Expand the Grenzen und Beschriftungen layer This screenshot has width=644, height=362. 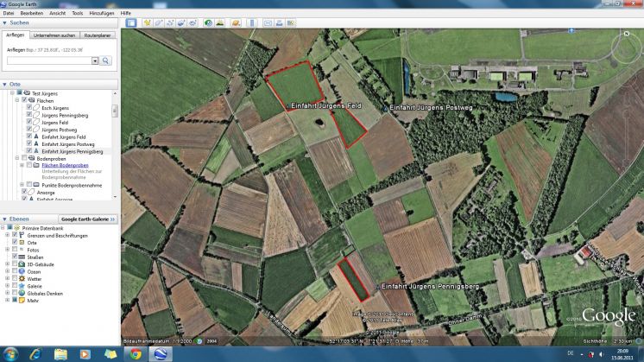click(7, 236)
